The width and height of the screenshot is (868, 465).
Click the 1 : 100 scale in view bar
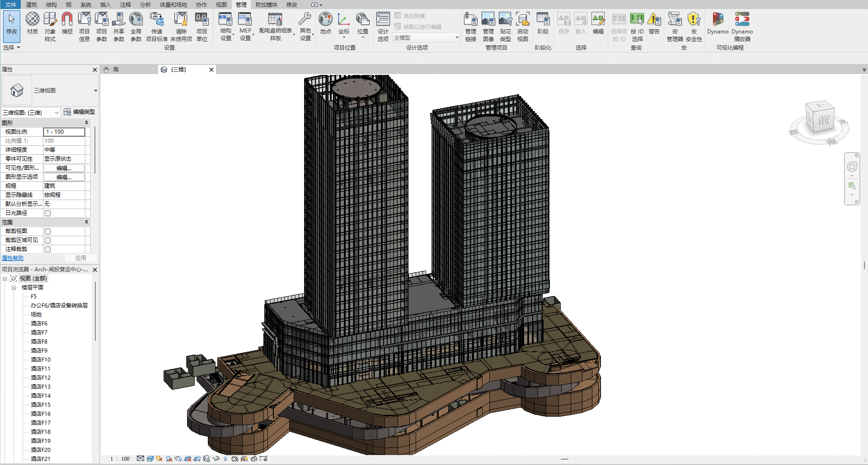point(120,459)
